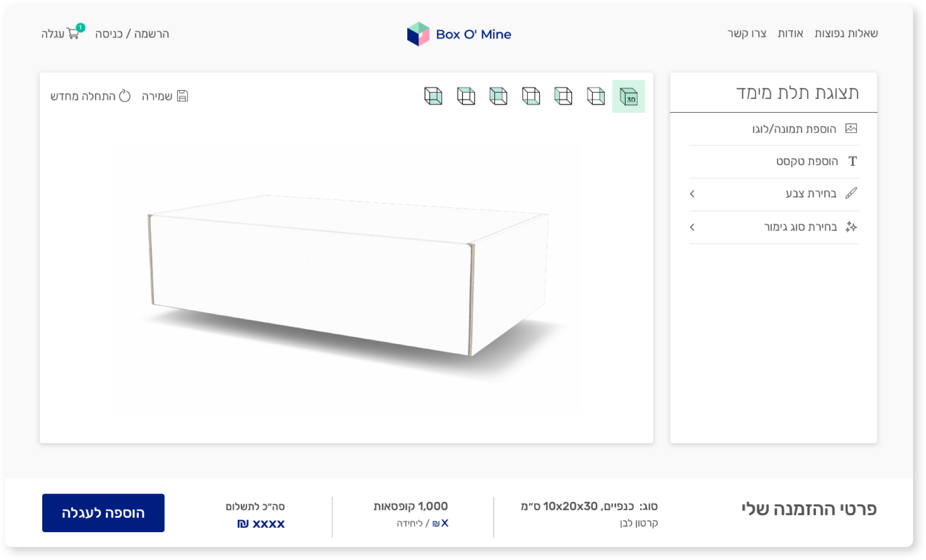Image resolution: width=926 pixels, height=560 pixels.
Task: Open the צרו קשר contact page
Action: coord(746,33)
